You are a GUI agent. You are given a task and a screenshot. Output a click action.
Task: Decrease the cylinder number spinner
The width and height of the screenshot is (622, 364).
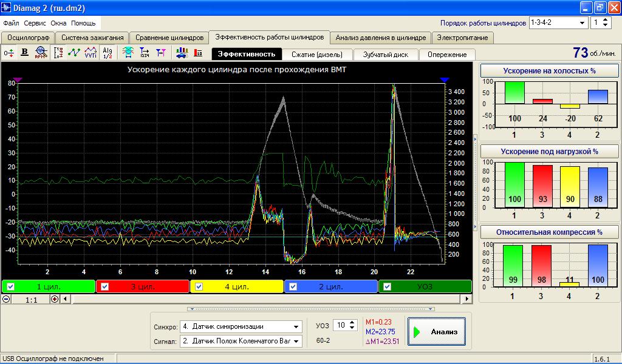click(x=606, y=25)
